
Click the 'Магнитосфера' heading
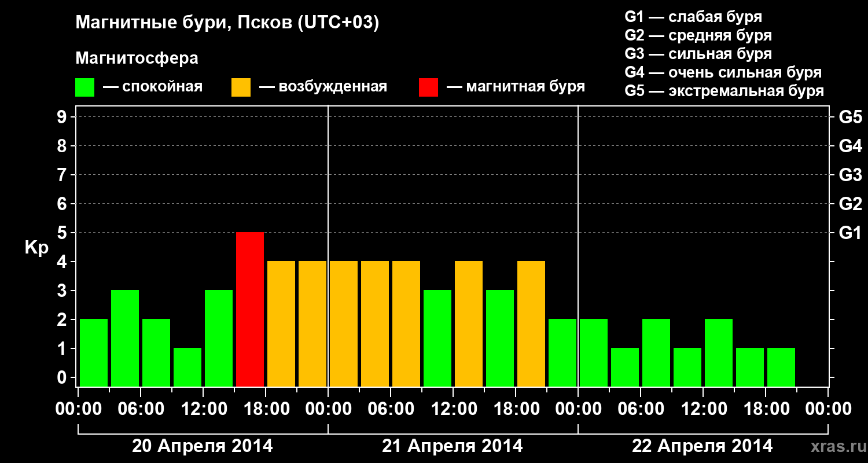[x=137, y=58]
